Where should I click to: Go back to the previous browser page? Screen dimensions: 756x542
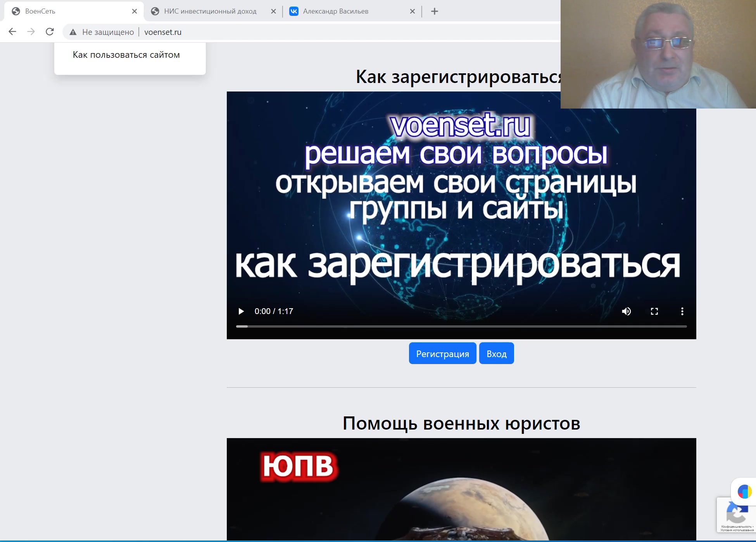tap(12, 32)
